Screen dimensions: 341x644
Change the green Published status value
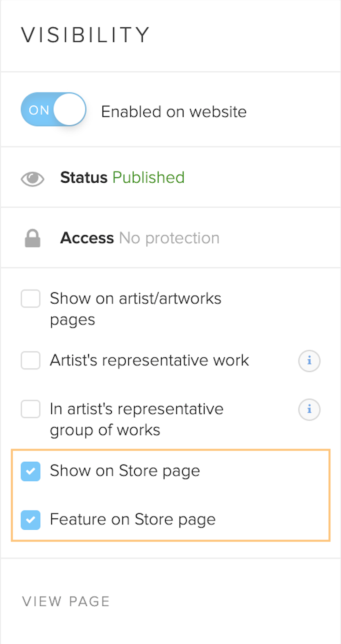coord(148,178)
